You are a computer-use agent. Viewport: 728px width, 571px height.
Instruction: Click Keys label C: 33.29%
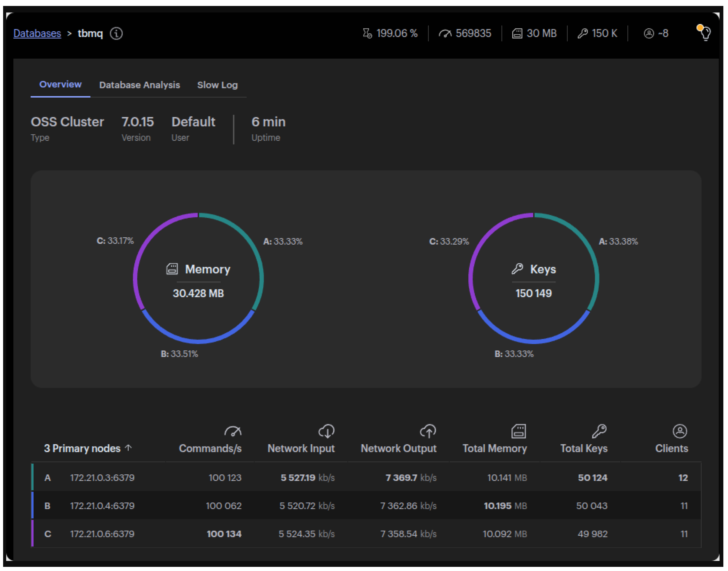tap(449, 241)
